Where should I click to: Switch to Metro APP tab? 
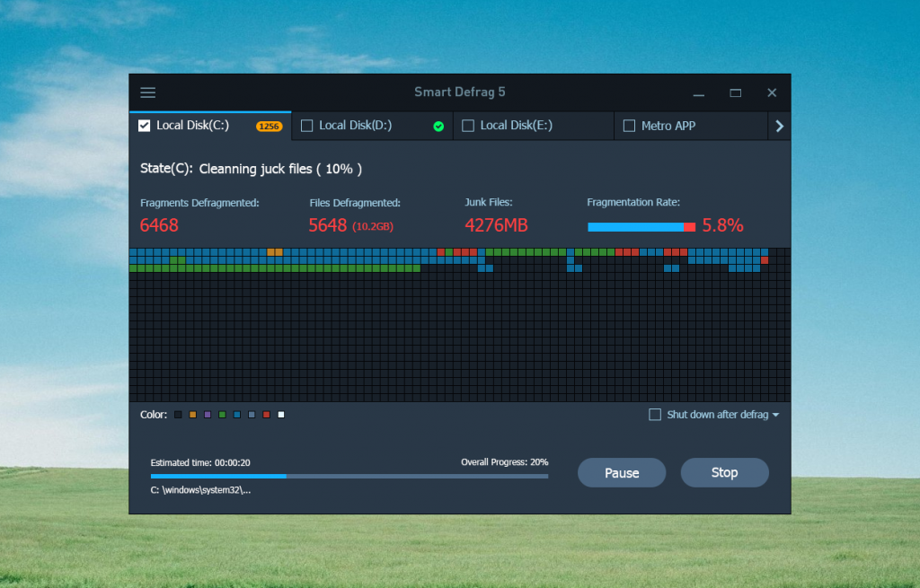(x=691, y=126)
